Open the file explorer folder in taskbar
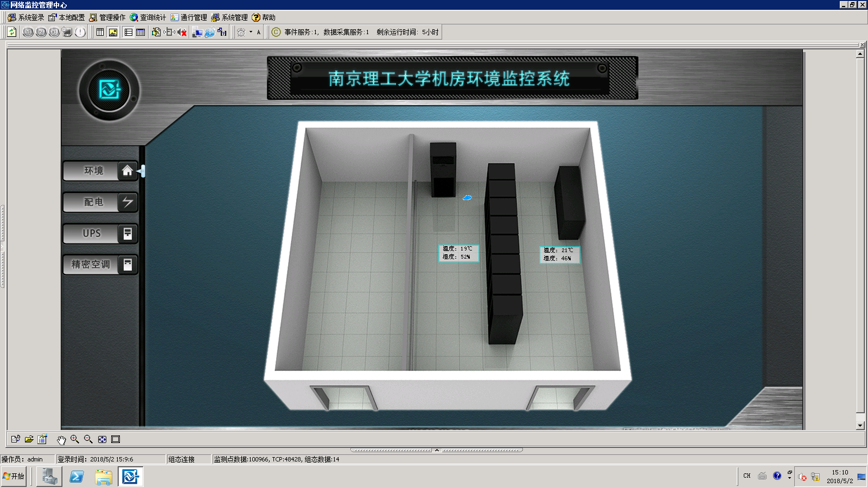Screen dimensions: 868x488 tap(104, 477)
